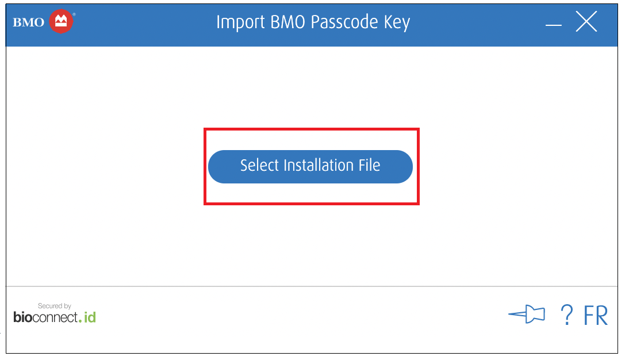
Task: Tap the thumbtack icon beside the question mark
Action: pos(527,315)
